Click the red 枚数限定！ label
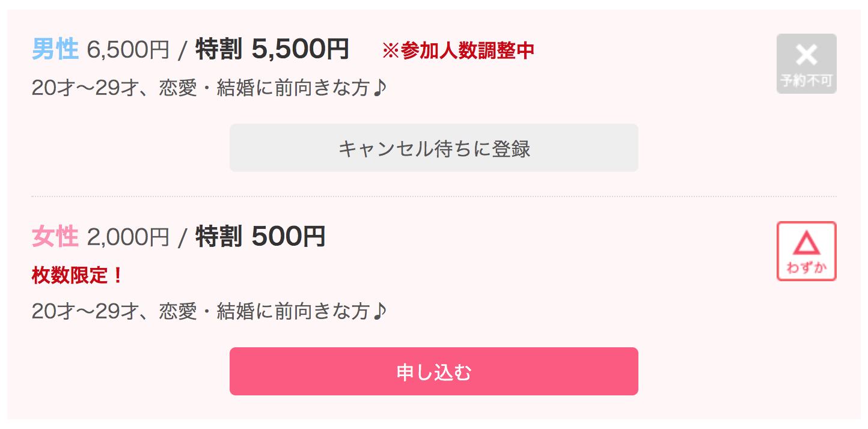The image size is (868, 429). coord(77,275)
